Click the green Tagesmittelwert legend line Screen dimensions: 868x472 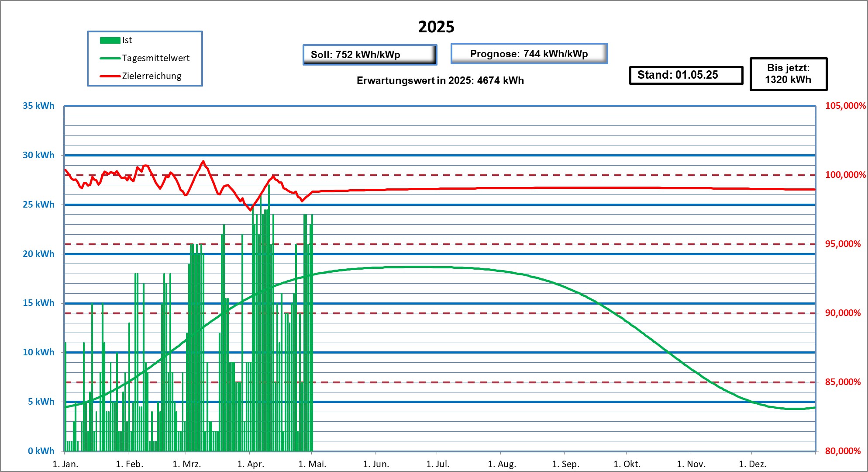tap(110, 58)
